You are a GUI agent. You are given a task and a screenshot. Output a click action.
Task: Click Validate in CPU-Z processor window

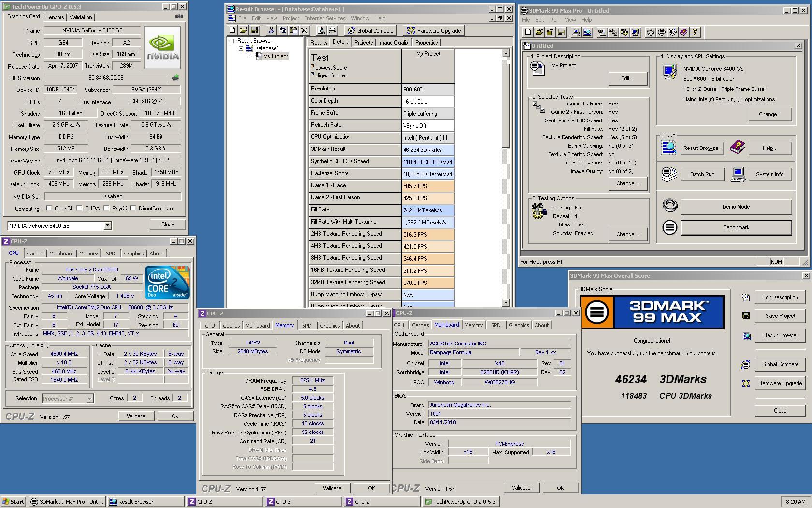(136, 416)
